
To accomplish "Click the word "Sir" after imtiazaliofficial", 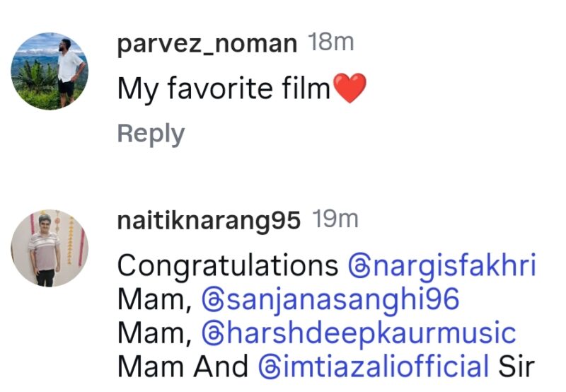I will (516, 367).
